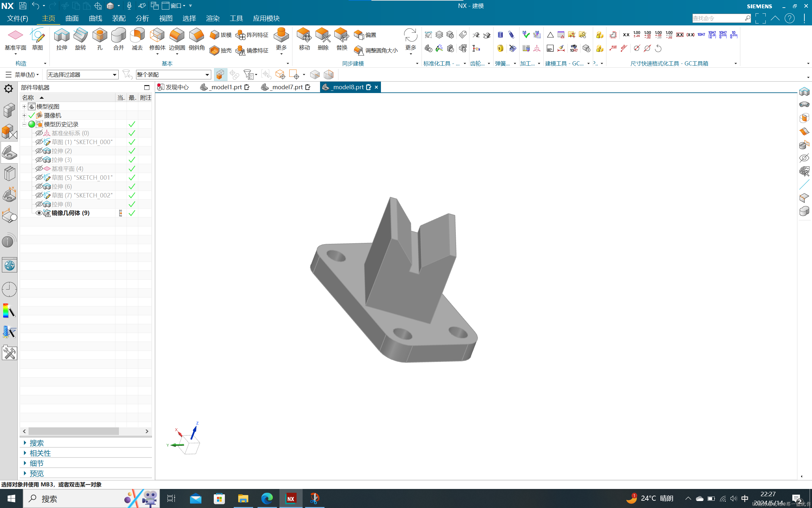Open the 菜单(M) button
The width and height of the screenshot is (812, 508).
[22, 75]
